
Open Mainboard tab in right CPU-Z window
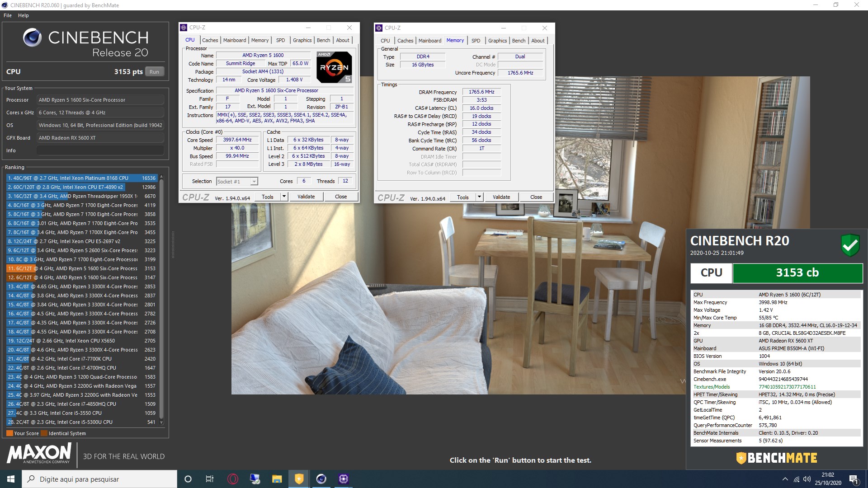click(x=430, y=41)
